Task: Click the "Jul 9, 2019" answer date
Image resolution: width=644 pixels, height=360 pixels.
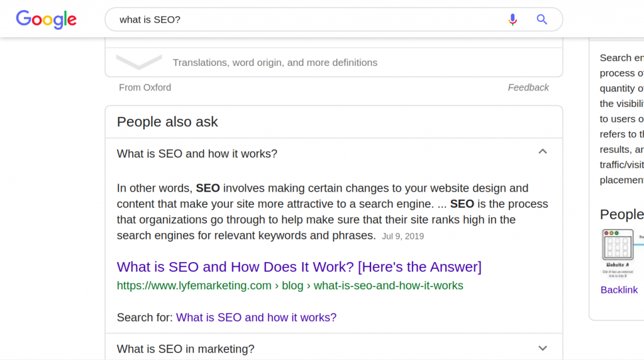Action: click(402, 236)
